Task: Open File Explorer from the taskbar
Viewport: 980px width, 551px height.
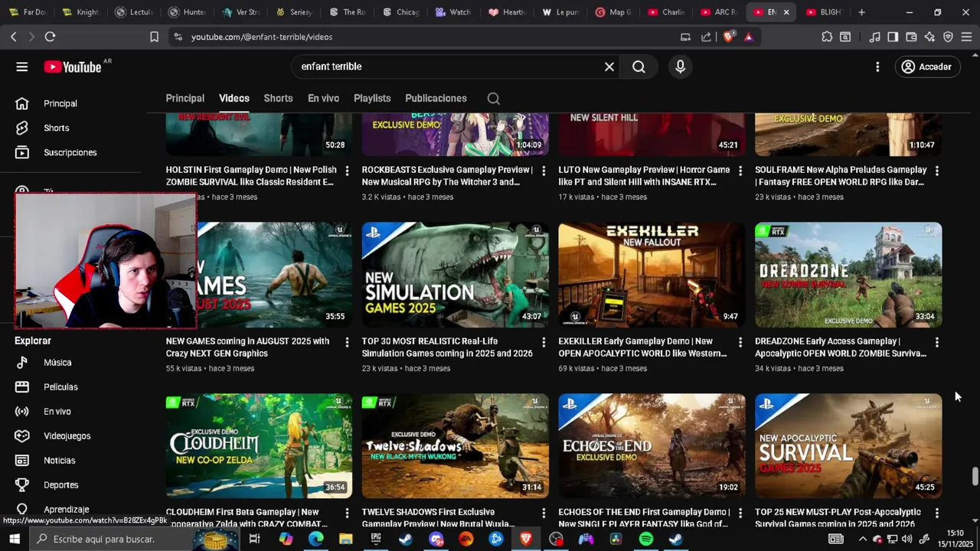Action: pyautogui.click(x=346, y=539)
